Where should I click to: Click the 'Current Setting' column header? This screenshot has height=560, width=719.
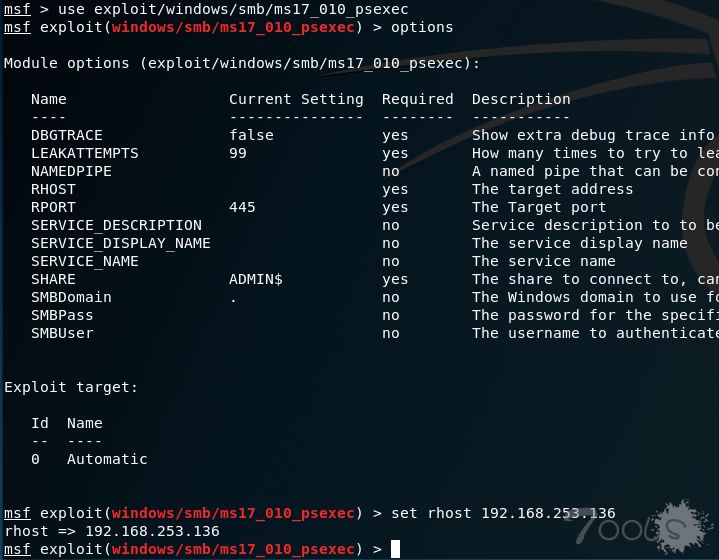(296, 99)
